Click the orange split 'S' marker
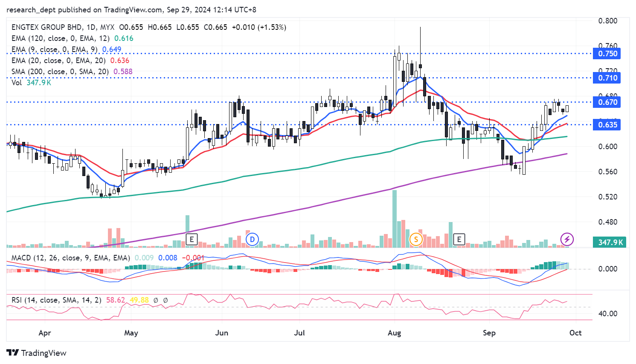The image size is (636, 364). (x=416, y=239)
